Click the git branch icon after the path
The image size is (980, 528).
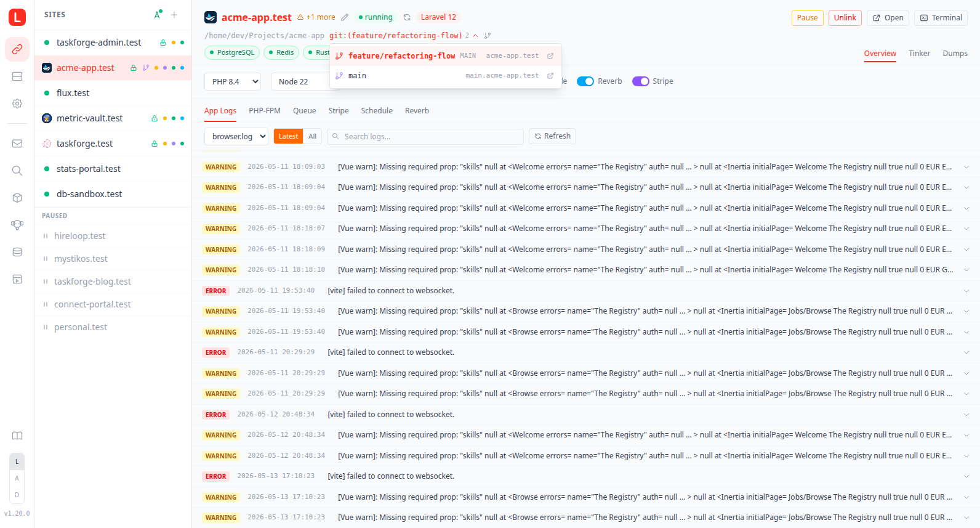[488, 36]
